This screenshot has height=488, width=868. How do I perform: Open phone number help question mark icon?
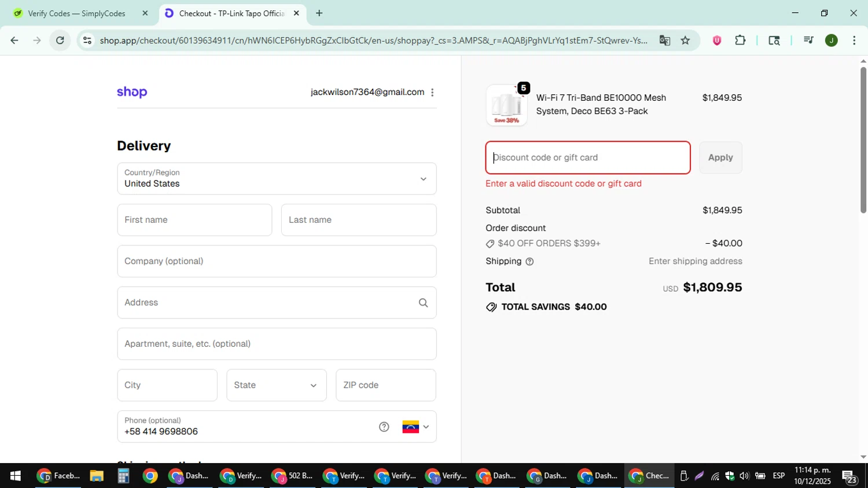(x=384, y=427)
